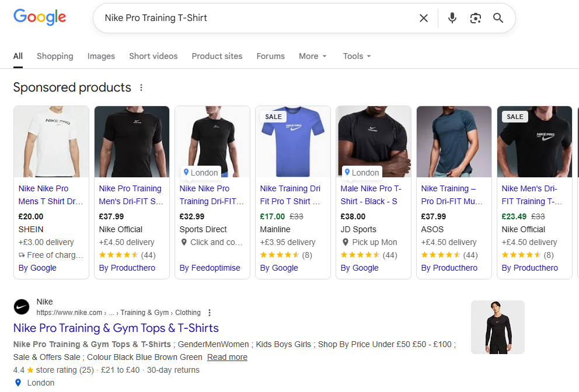Open the Tools dropdown
Screen dimensions: 579x392
[x=357, y=57]
